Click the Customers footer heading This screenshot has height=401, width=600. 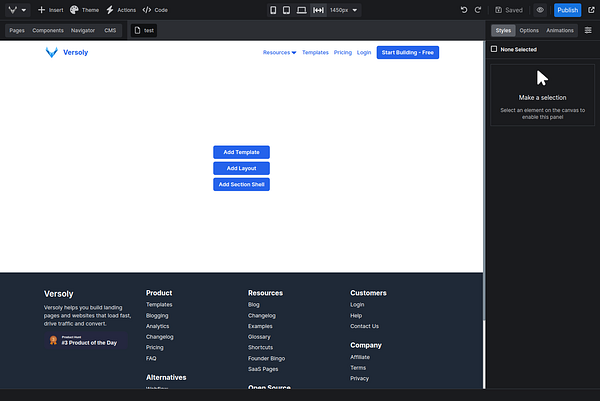point(368,293)
